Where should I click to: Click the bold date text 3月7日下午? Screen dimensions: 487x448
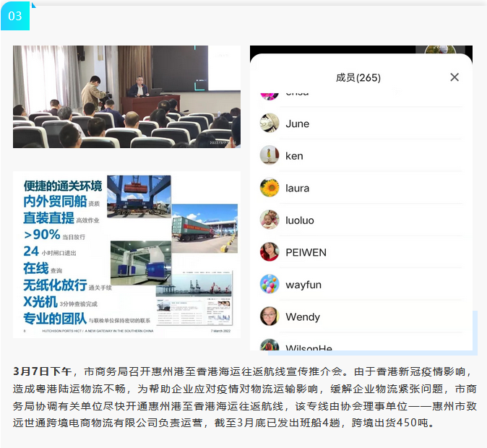[42, 371]
